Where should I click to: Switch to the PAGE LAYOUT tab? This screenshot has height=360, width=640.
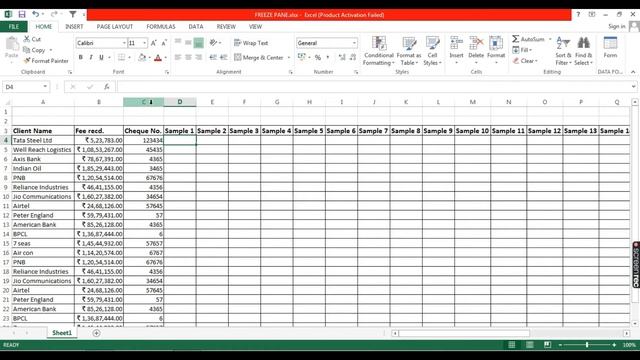(115, 27)
